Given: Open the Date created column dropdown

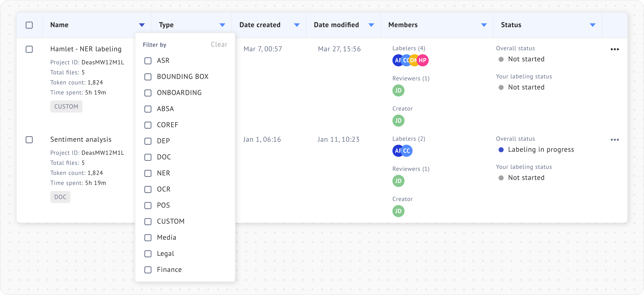Looking at the screenshot, I should [x=297, y=25].
